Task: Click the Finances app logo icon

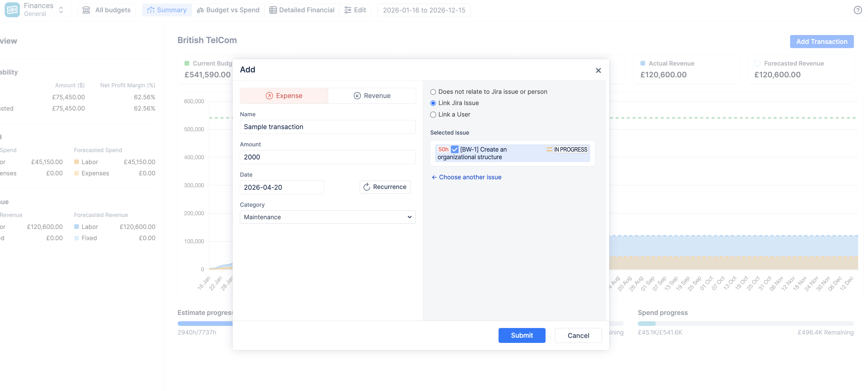Action: click(x=13, y=10)
